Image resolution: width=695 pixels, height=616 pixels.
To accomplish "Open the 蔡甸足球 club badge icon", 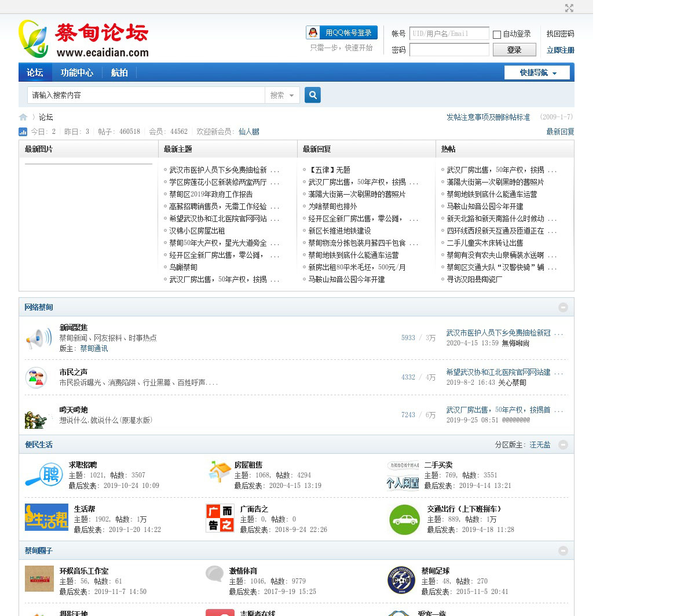I will coord(401,580).
